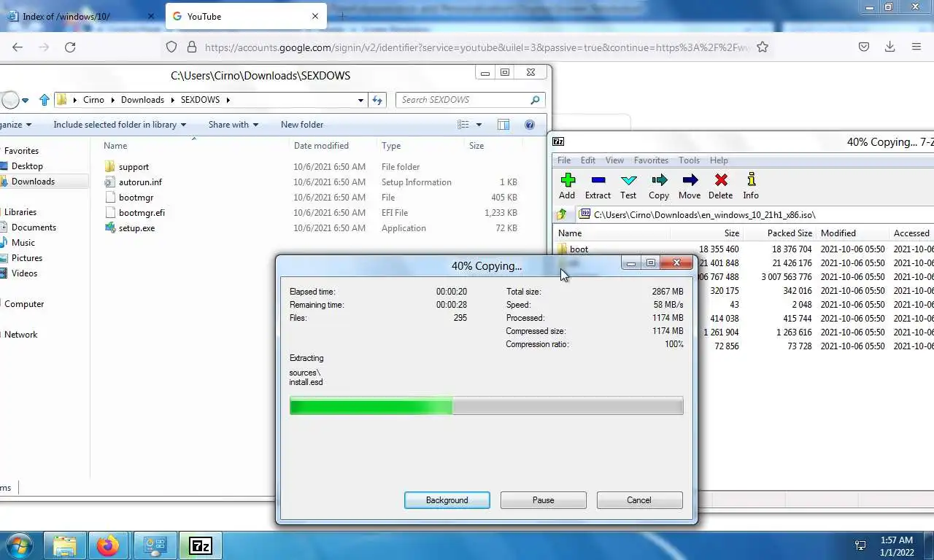The image size is (934, 560).
Task: Select Desktop in Favorites sidebar
Action: point(27,166)
